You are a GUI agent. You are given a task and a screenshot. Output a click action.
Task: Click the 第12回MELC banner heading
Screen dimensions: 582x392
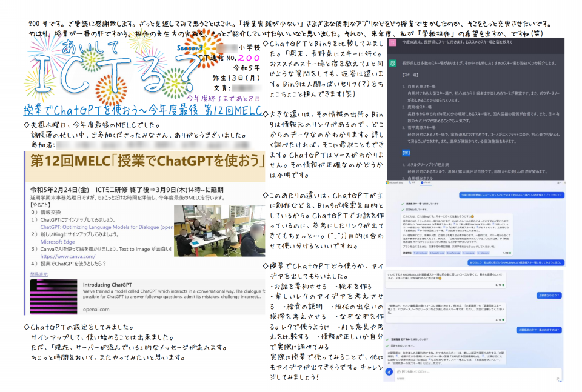coord(148,161)
